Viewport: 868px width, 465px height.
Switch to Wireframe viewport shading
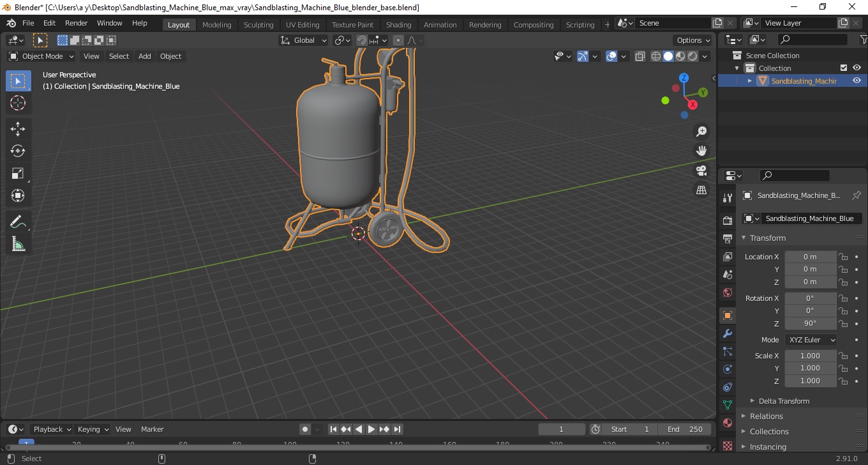tap(656, 56)
